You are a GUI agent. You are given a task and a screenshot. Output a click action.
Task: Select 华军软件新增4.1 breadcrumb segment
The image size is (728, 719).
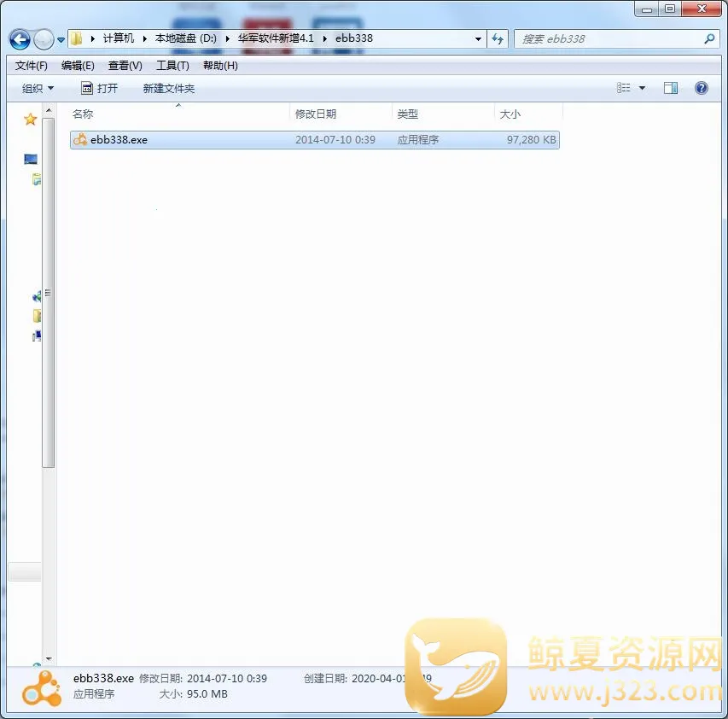[276, 38]
